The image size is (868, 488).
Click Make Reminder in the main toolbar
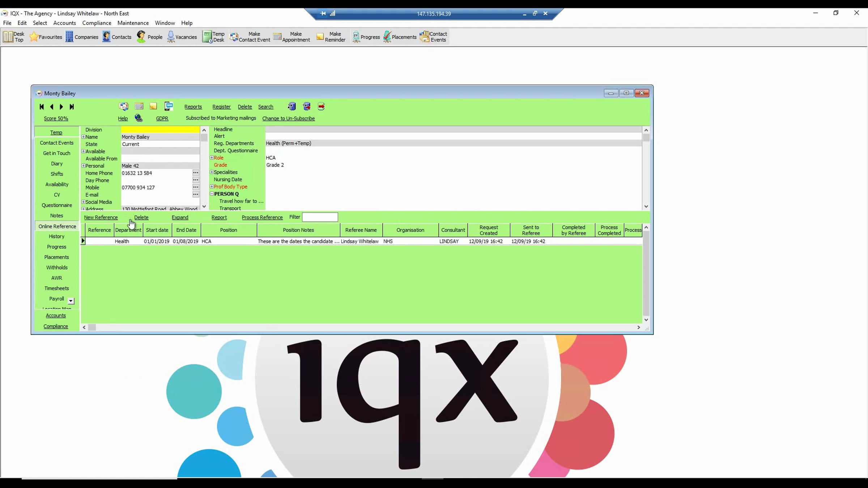(x=331, y=37)
